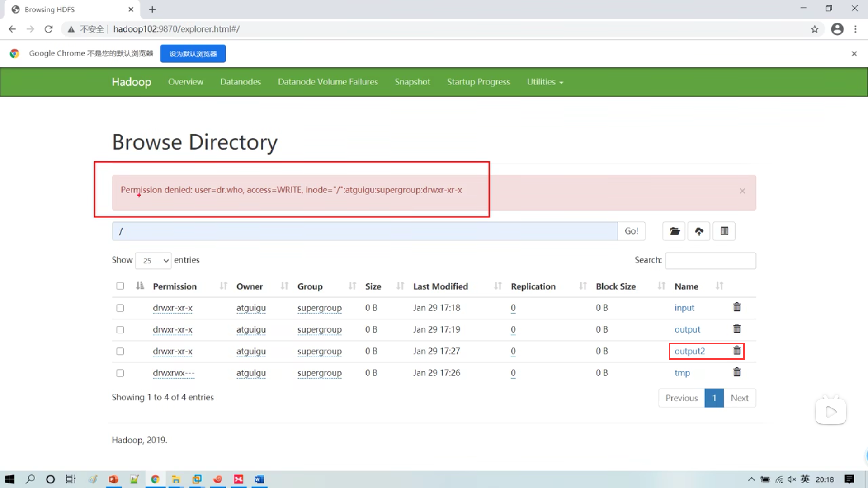Select the output2 row checkbox
868x488 pixels.
tap(120, 352)
